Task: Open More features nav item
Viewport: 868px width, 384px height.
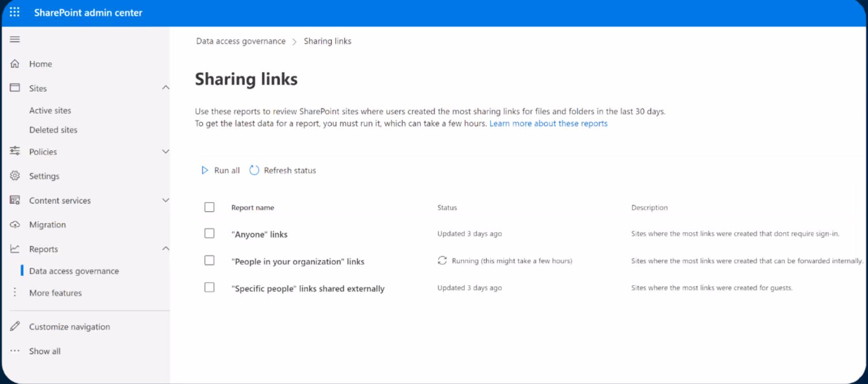Action: (x=55, y=293)
